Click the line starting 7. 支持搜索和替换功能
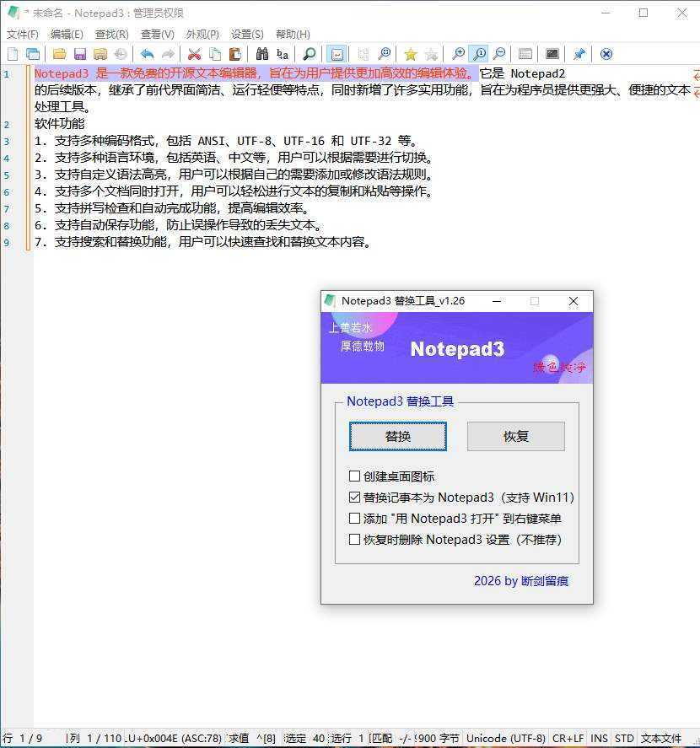 202,242
